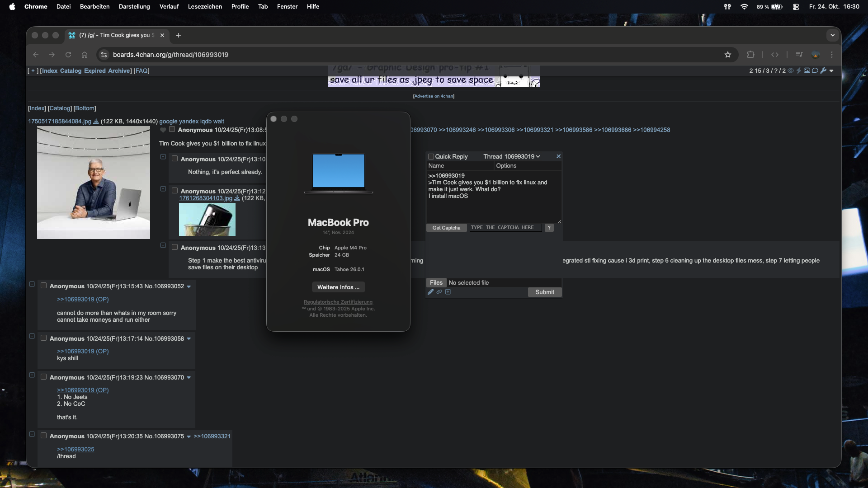Download 1750517185844084.jpg via download icon
868x488 pixels.
(96, 122)
